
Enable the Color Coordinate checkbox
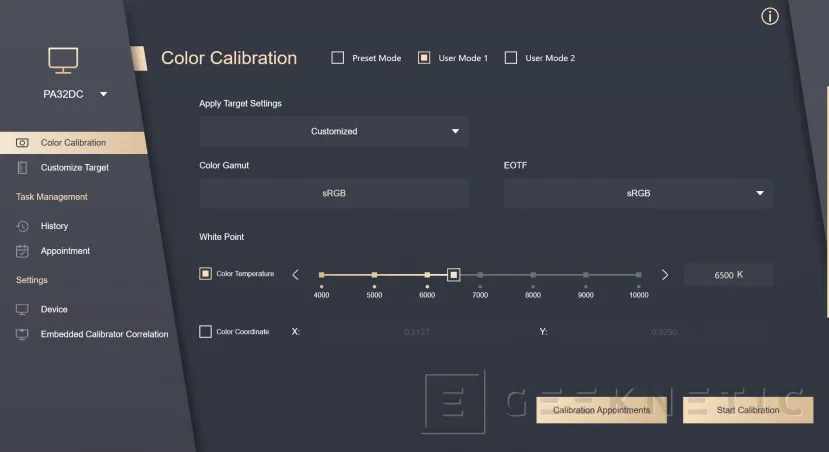pos(205,331)
